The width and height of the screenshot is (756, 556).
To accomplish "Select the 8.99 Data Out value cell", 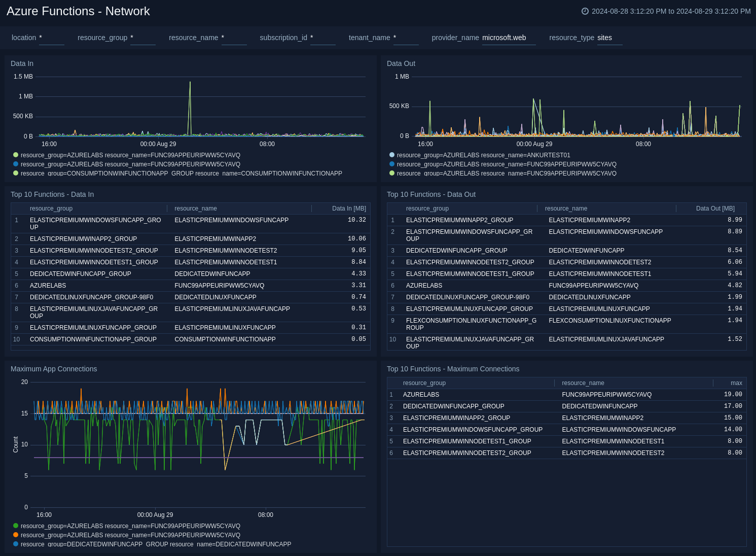I will click(x=735, y=220).
